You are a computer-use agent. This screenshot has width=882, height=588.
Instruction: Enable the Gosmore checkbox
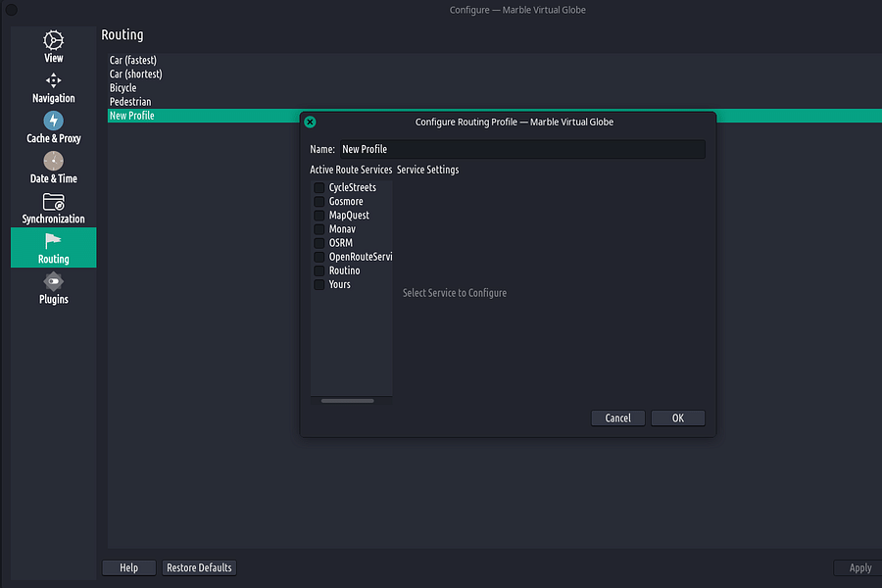319,202
